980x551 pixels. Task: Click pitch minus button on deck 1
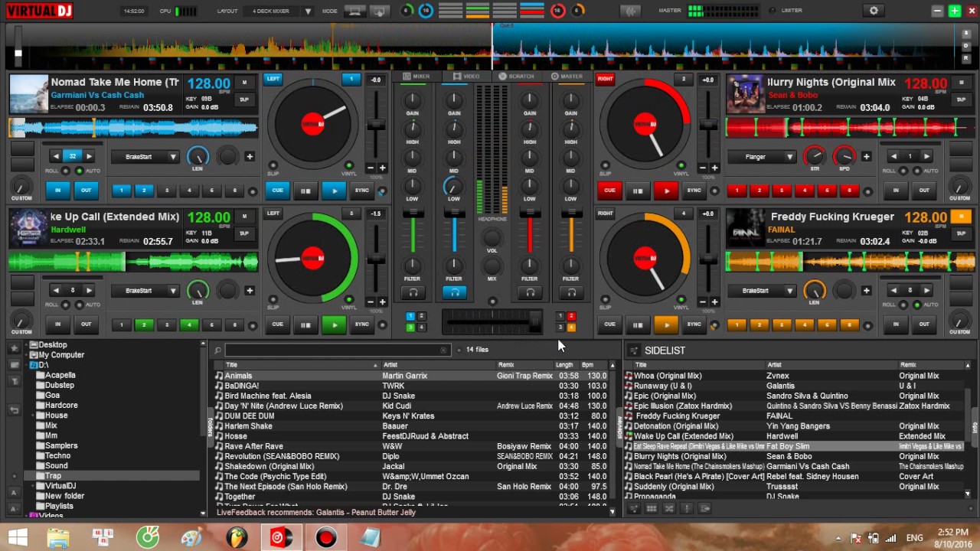click(x=371, y=168)
